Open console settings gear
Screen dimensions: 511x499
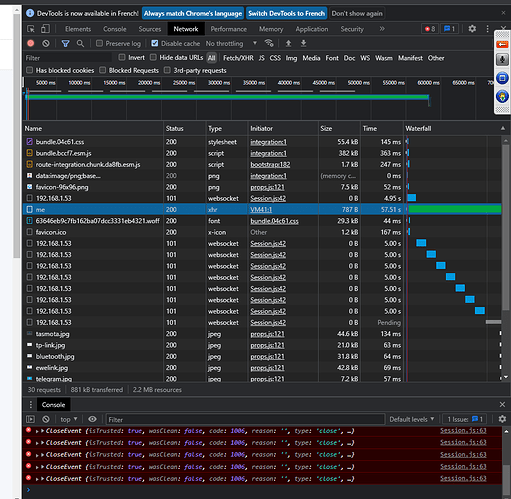[502, 419]
